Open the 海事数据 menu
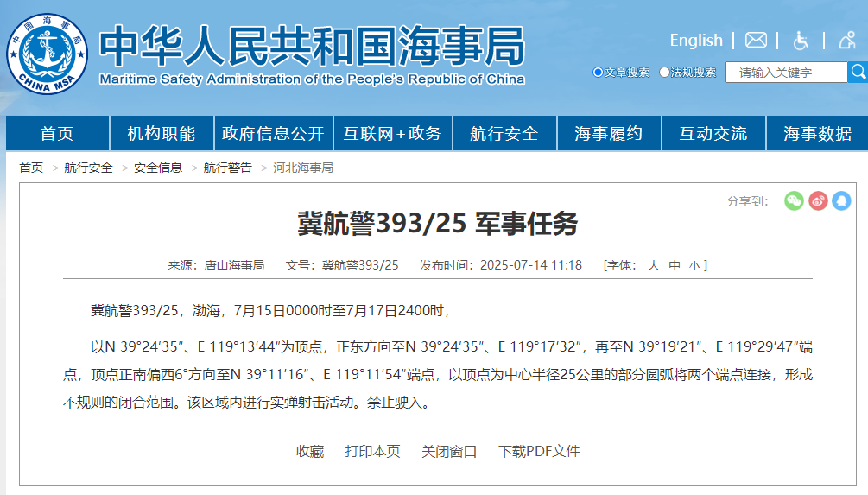The height and width of the screenshot is (495, 868). click(818, 133)
